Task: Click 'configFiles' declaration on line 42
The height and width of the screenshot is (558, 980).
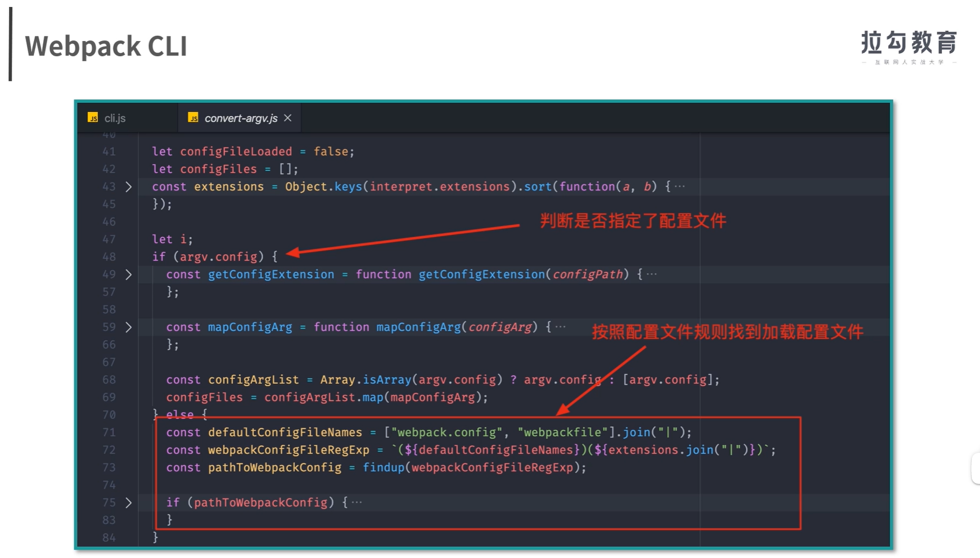Action: [218, 169]
